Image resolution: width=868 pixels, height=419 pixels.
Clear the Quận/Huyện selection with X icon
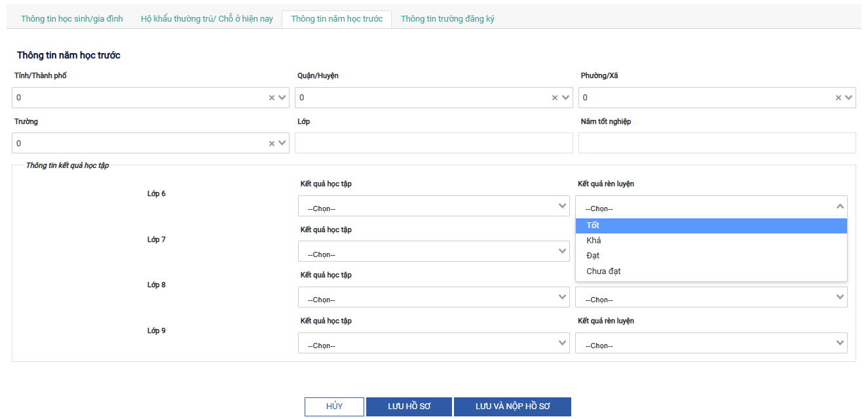pos(555,98)
